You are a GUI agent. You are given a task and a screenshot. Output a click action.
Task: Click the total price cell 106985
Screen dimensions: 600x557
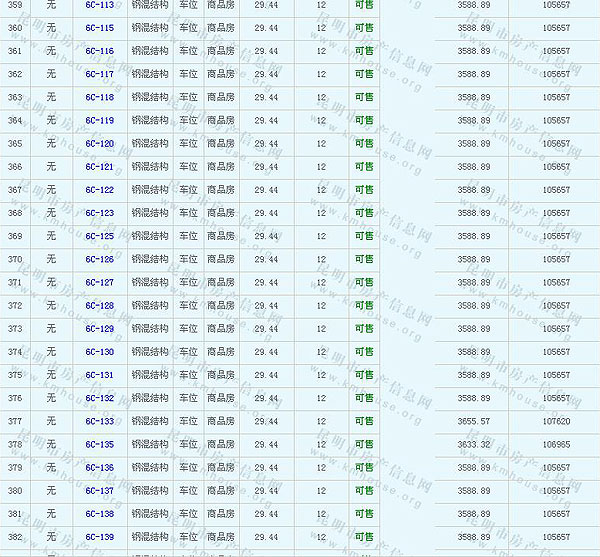[x=556, y=445]
